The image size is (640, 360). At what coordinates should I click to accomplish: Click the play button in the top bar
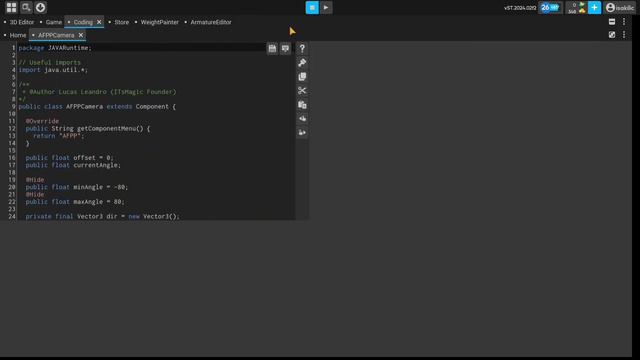326,7
